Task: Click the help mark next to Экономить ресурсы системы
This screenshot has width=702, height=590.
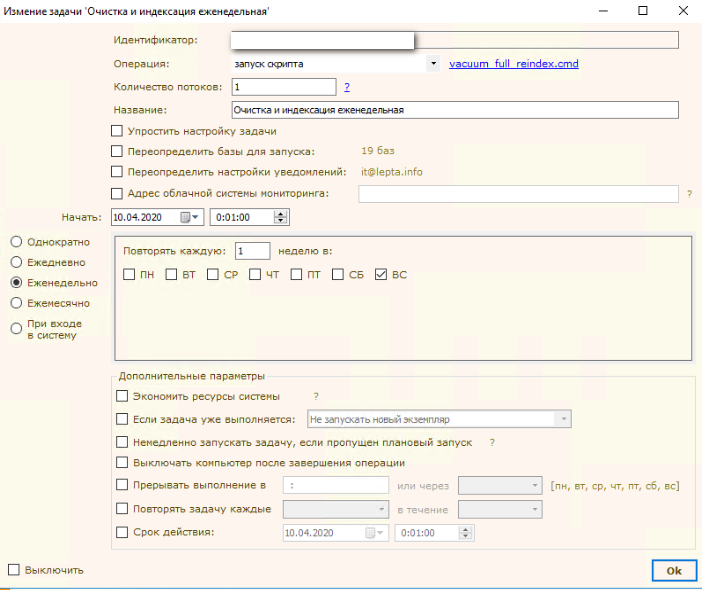Action: (316, 396)
